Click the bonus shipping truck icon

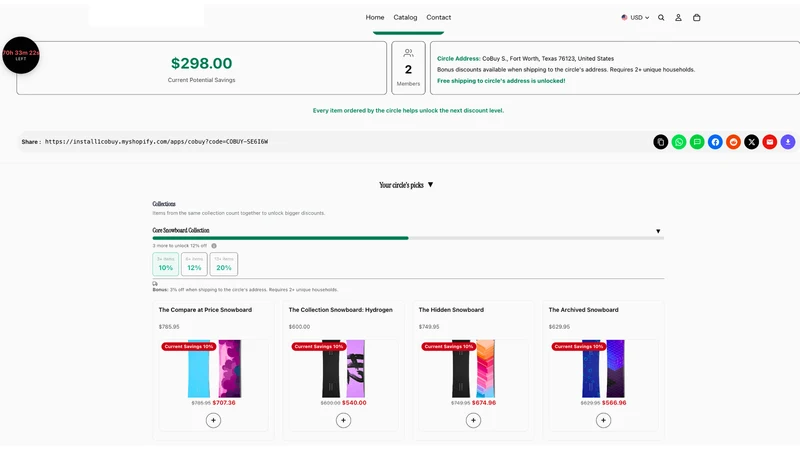pos(155,283)
